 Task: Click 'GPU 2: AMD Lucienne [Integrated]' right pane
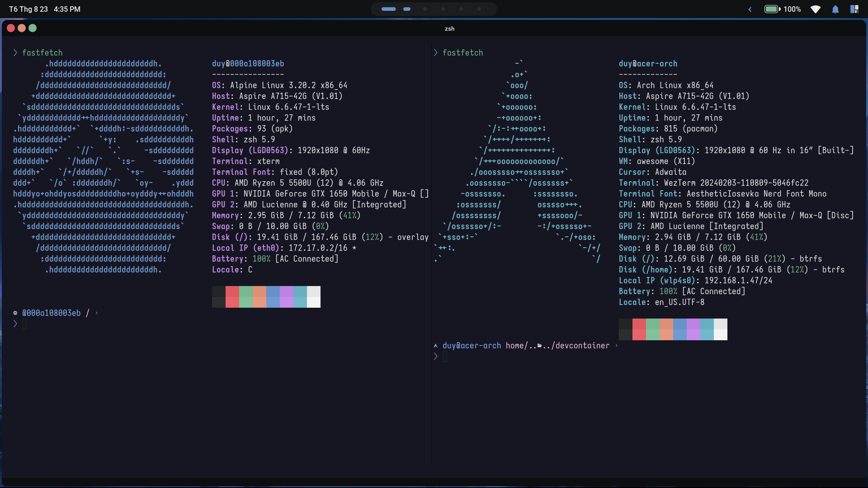coord(691,226)
